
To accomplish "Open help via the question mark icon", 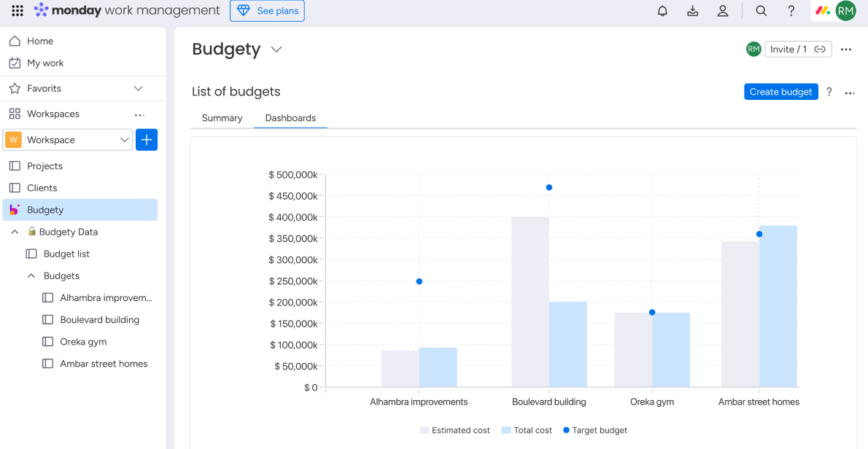I will pyautogui.click(x=791, y=10).
